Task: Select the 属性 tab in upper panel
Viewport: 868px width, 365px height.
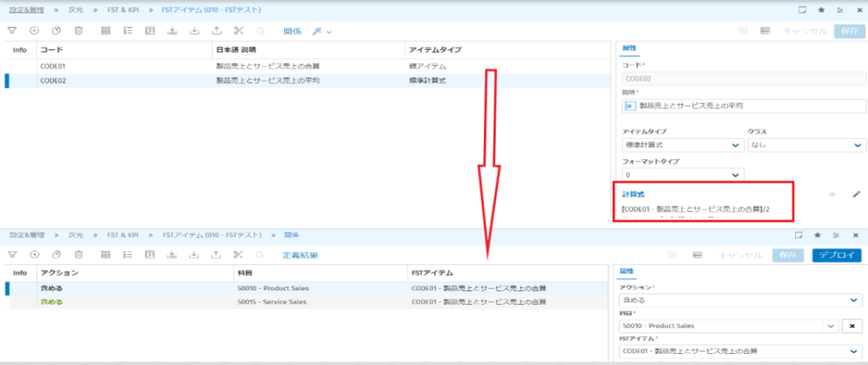Action: point(629,48)
